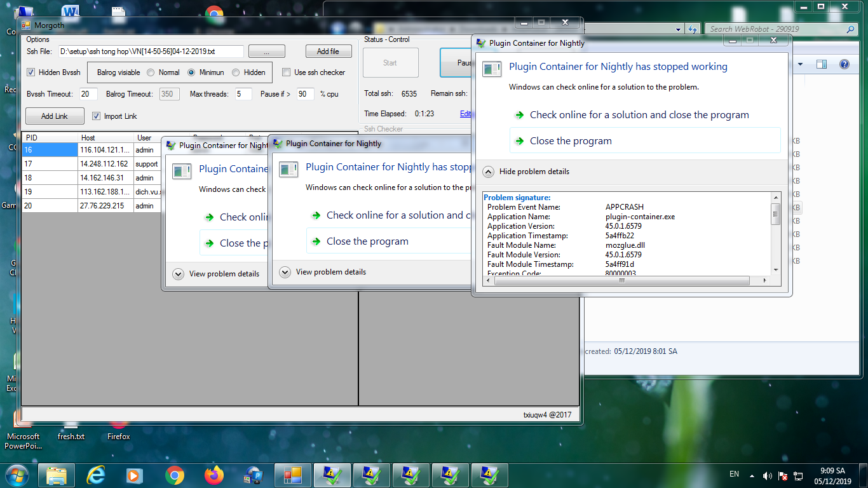Click the Edit link in Morgoth
Viewport: 868px width, 488px height.
(466, 114)
